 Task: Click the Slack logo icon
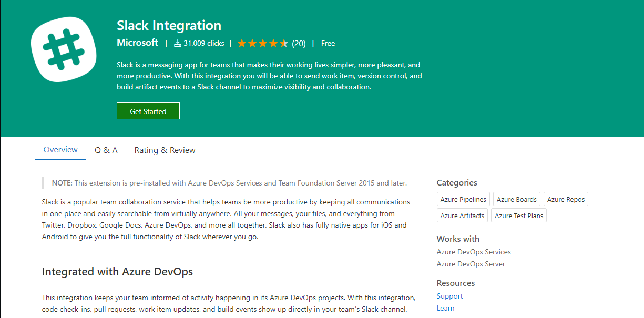click(x=63, y=48)
